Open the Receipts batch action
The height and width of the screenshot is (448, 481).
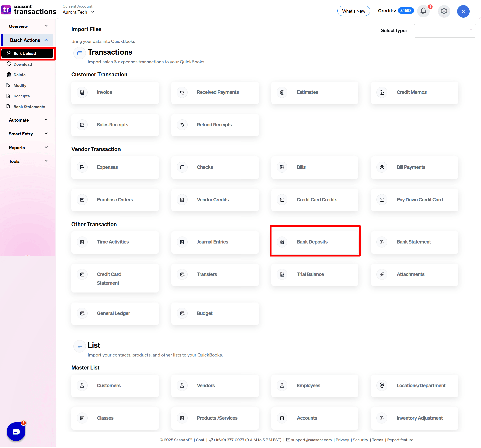21,96
